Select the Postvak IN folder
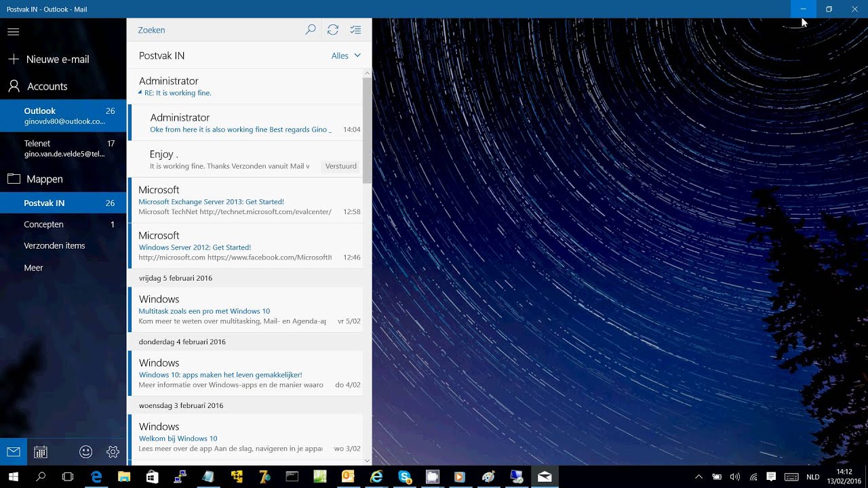This screenshot has height=488, width=868. 63,203
